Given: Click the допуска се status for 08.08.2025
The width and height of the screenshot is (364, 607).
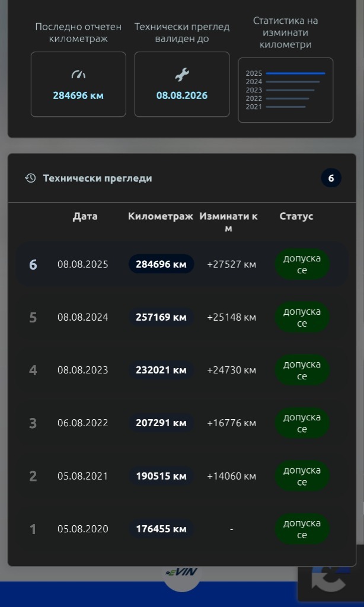Looking at the screenshot, I should [302, 264].
